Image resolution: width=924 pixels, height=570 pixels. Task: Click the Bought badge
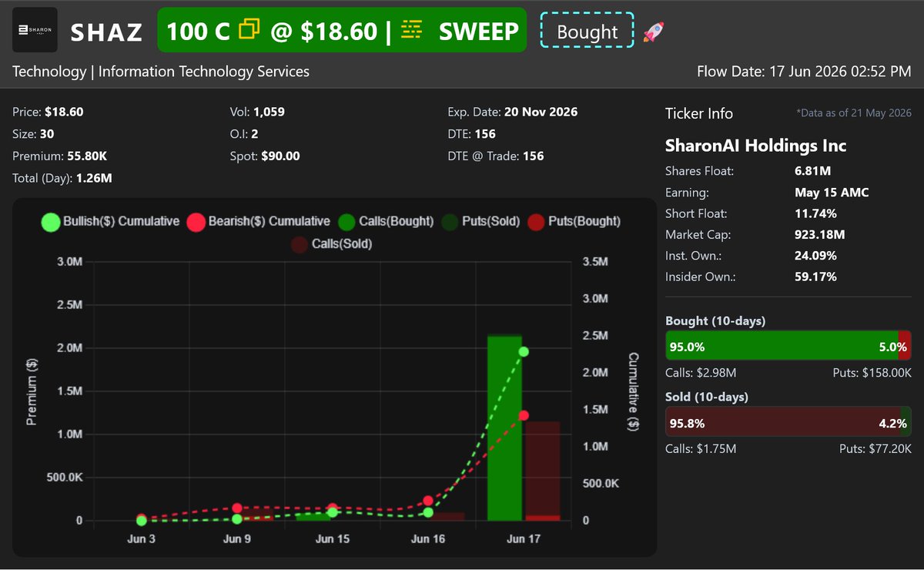(588, 32)
